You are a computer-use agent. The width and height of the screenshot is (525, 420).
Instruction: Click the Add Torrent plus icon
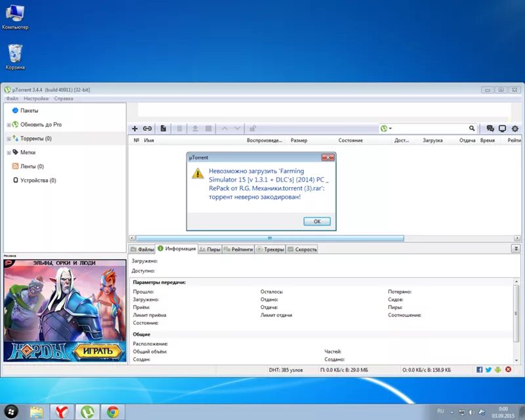[x=135, y=129]
